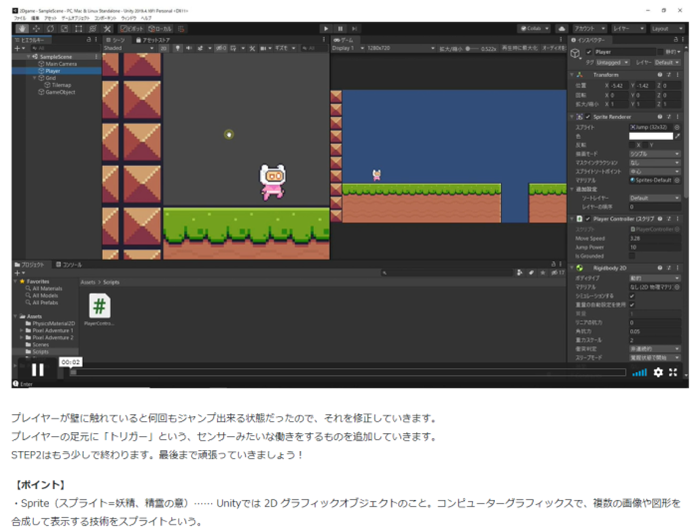The image size is (698, 530).
Task: Toggle scene audio speaker icon
Action: pyautogui.click(x=189, y=48)
